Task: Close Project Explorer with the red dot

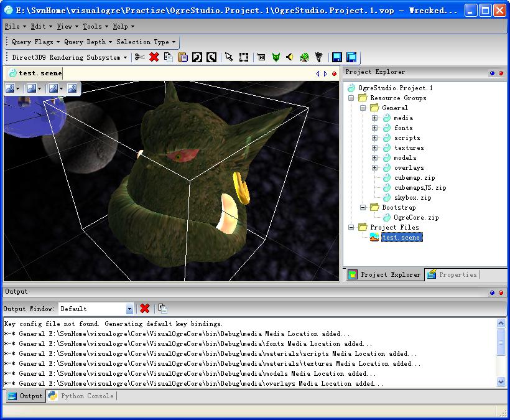Action: point(501,73)
